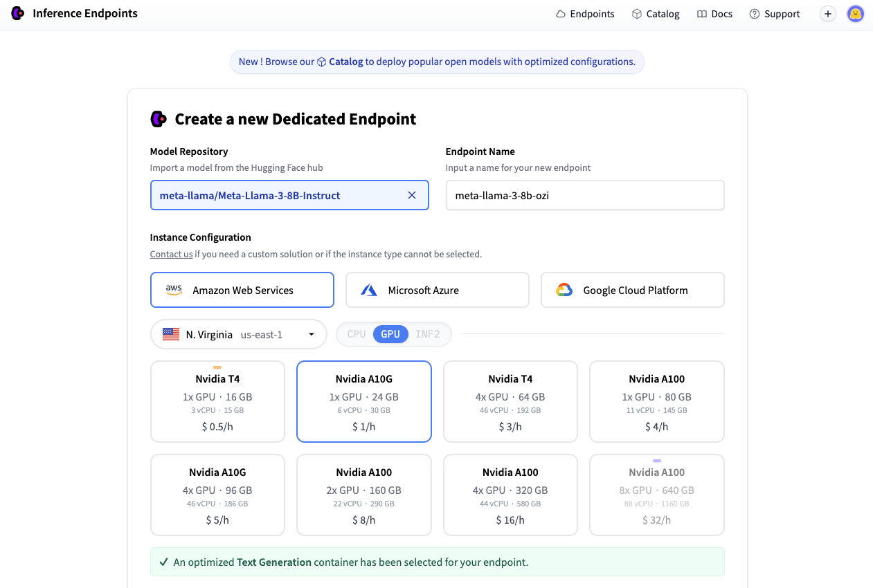
Task: Open Catalog from top navigation
Action: 656,14
